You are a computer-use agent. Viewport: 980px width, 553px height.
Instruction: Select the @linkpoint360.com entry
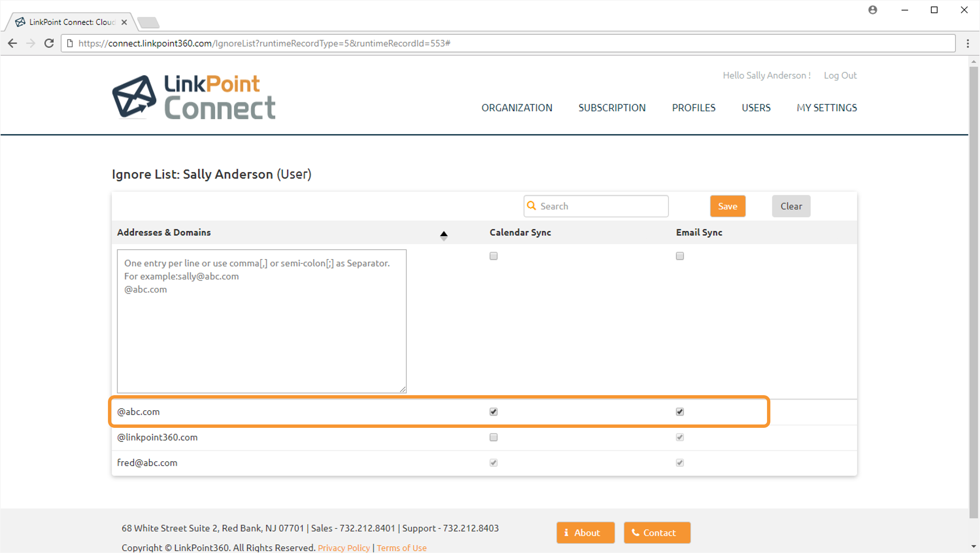click(x=157, y=437)
